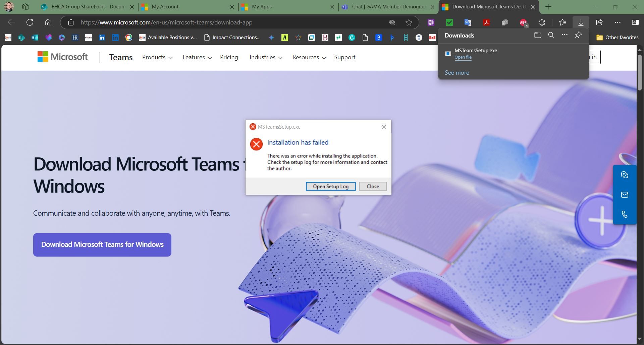
Task: Expand the Features dropdown menu
Action: (197, 57)
